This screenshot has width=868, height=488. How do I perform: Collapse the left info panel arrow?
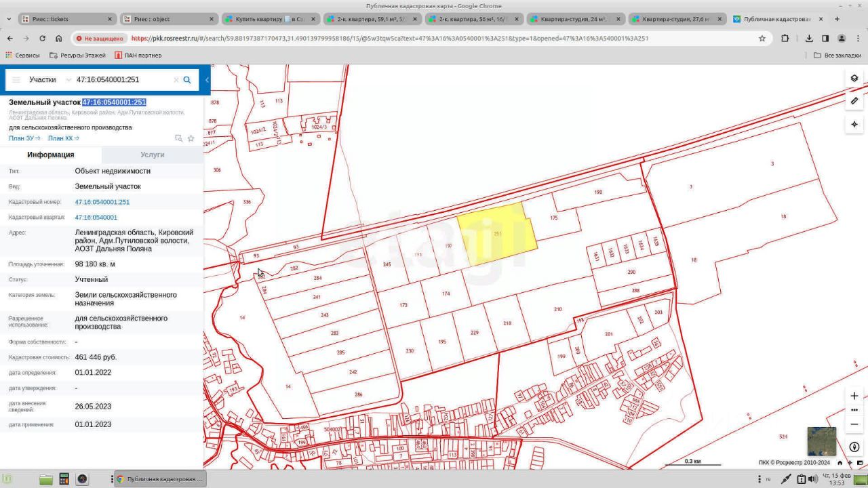(x=207, y=80)
